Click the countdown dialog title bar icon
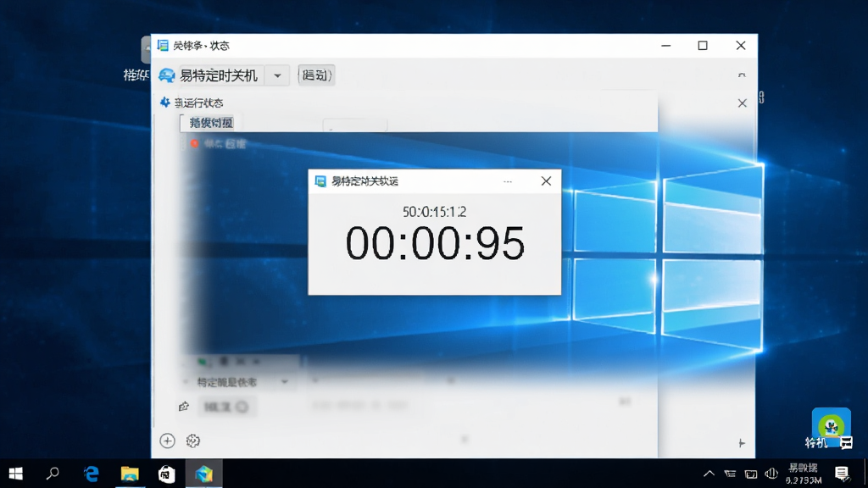Viewport: 868px width, 488px height. [320, 181]
